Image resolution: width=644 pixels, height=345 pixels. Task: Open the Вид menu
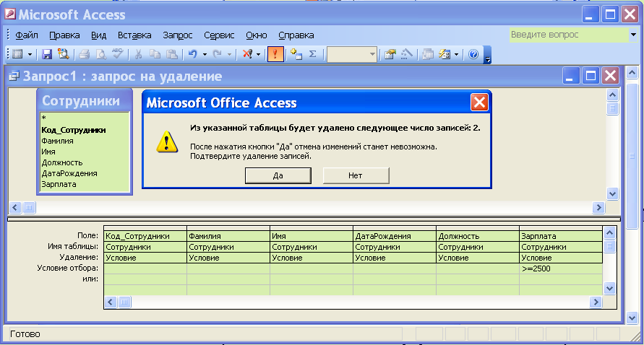click(x=98, y=35)
